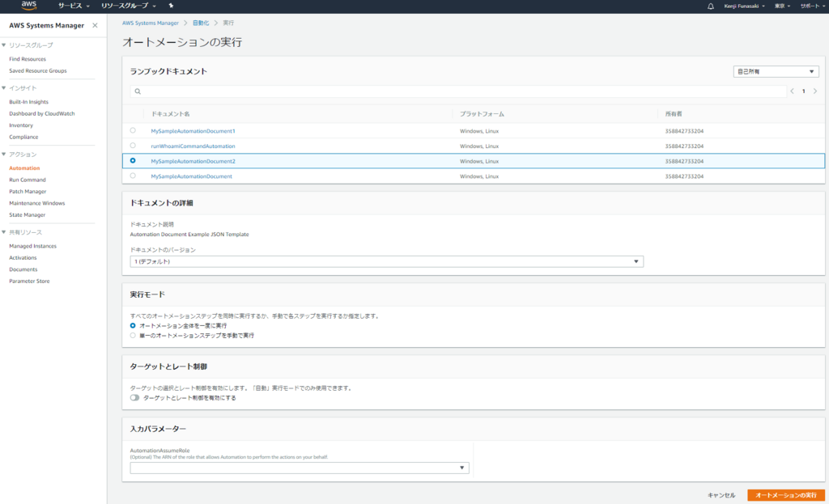
Task: Open Dashboard by CloudWatch
Action: pyautogui.click(x=42, y=113)
